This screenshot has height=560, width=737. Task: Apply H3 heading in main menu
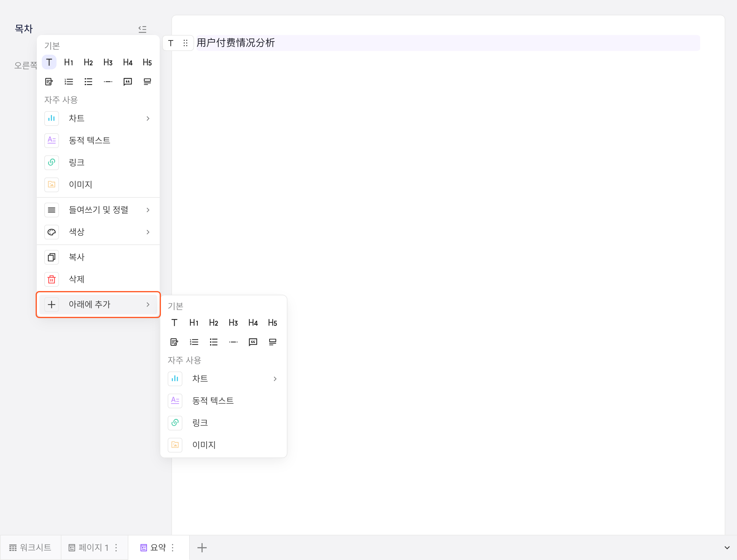[108, 62]
